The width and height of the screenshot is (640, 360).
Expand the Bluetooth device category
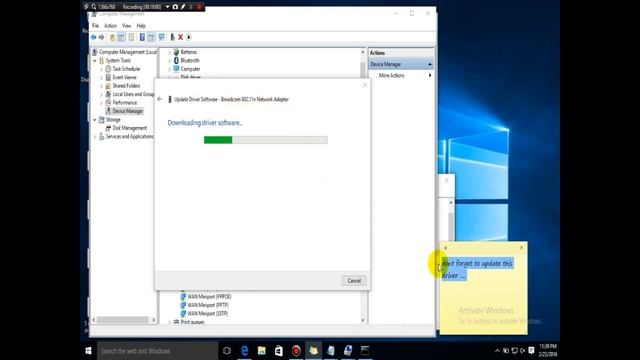pos(169,60)
